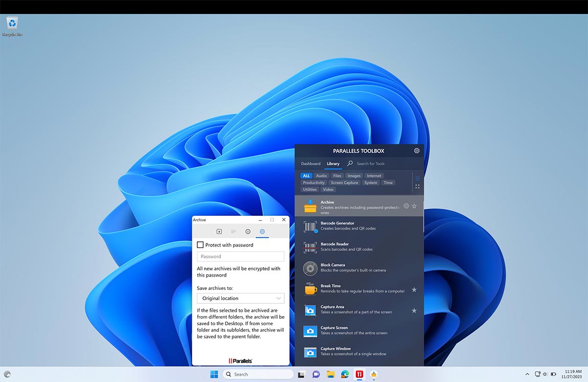Filter tools by Audio category
588x382 pixels.
(321, 175)
